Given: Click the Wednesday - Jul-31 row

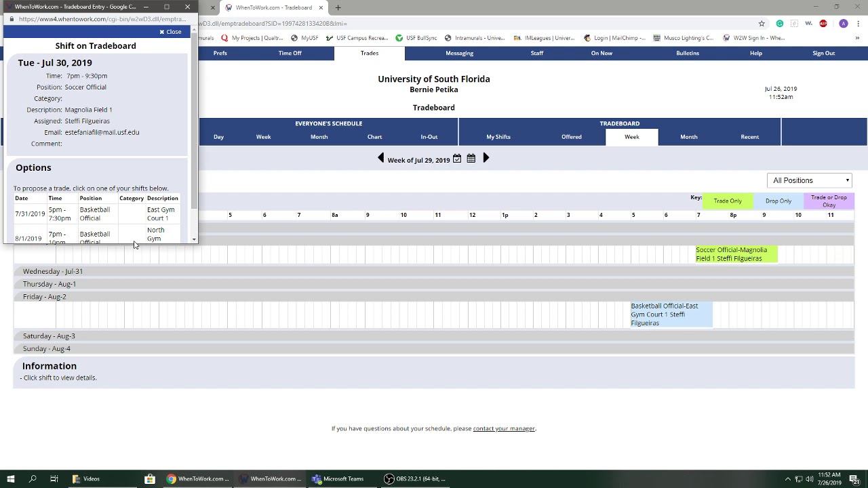Looking at the screenshot, I should pyautogui.click(x=433, y=271).
